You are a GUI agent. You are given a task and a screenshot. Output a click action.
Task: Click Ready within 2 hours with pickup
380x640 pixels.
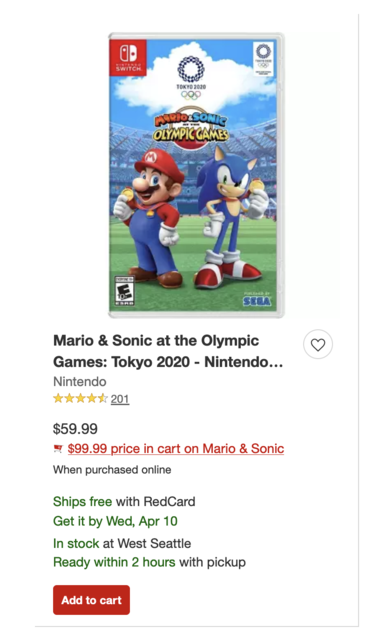(x=149, y=562)
